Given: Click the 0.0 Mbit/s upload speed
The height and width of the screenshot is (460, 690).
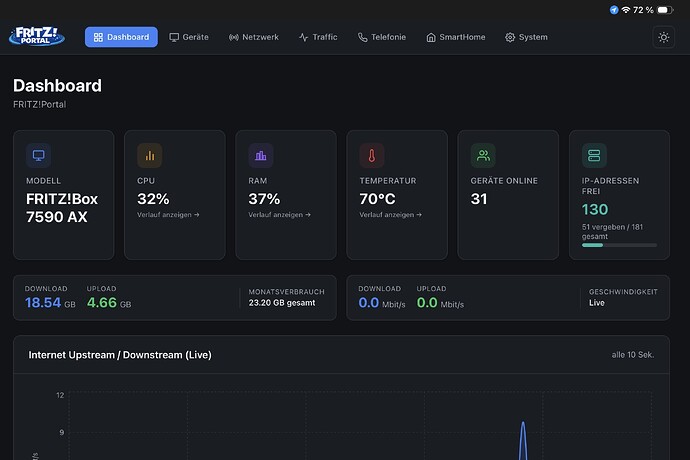Looking at the screenshot, I should (440, 303).
